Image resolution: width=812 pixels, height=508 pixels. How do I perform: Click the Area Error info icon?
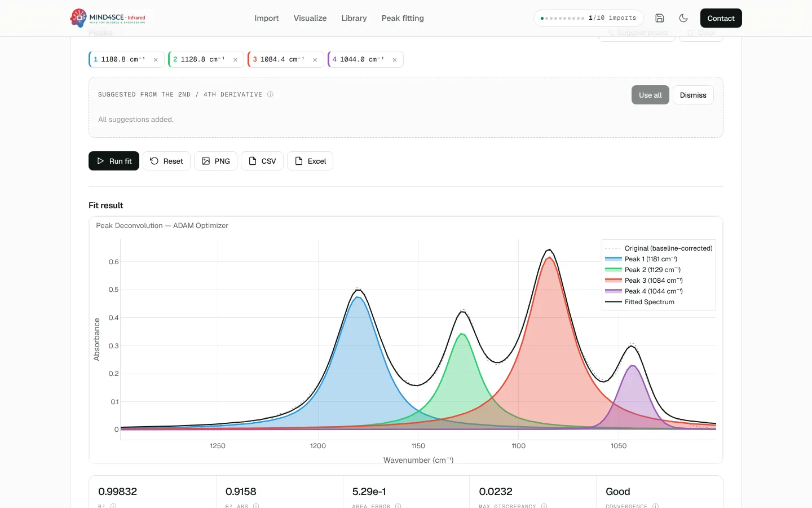[398, 506]
